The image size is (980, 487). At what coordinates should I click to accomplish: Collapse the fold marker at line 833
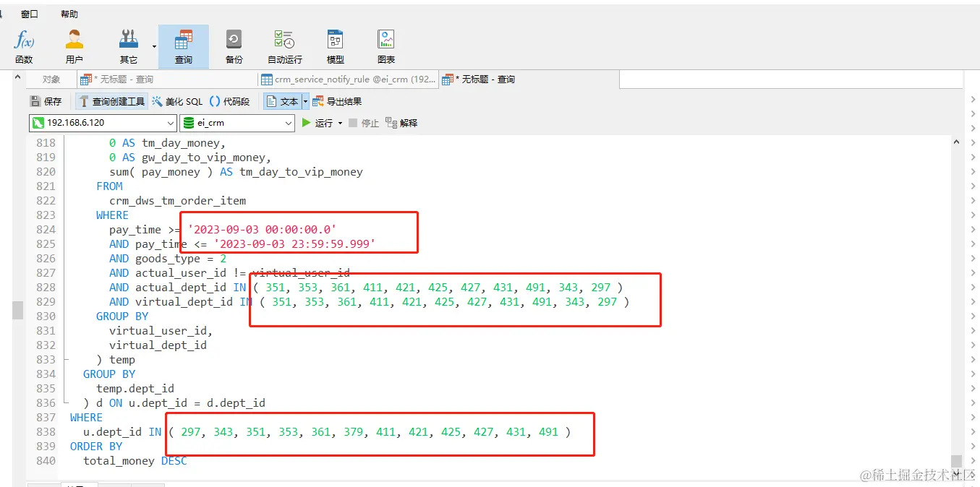[67, 359]
